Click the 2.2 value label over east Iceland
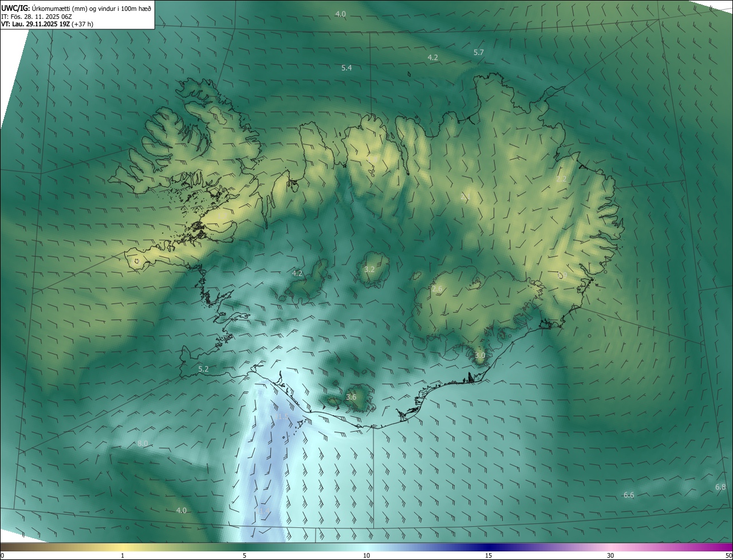The height and width of the screenshot is (560, 733). pos(561,179)
